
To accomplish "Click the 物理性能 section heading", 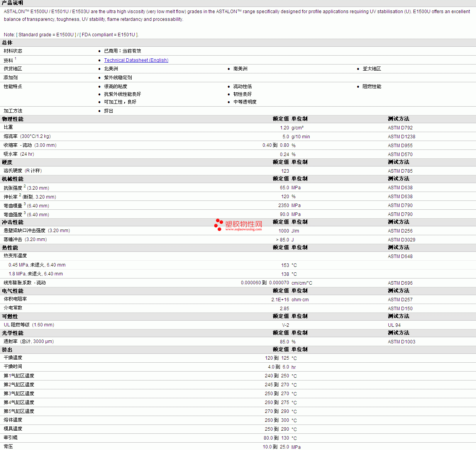I will 13,119.
